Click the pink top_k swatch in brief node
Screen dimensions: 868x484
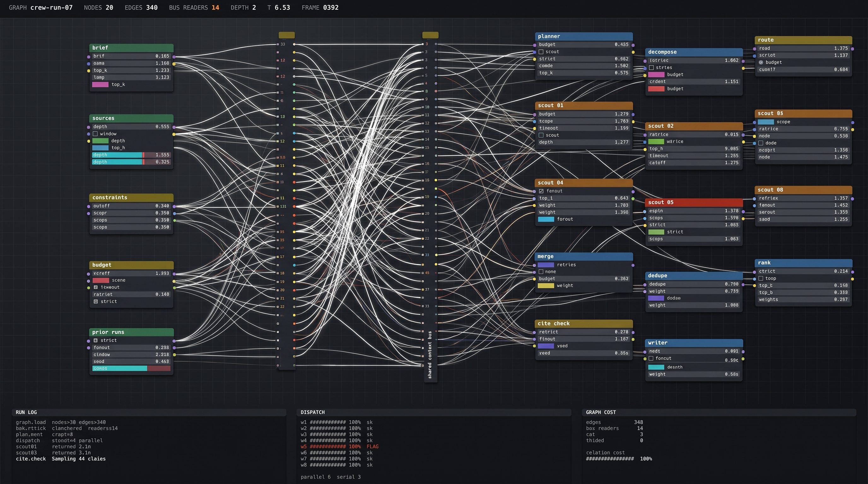click(100, 84)
